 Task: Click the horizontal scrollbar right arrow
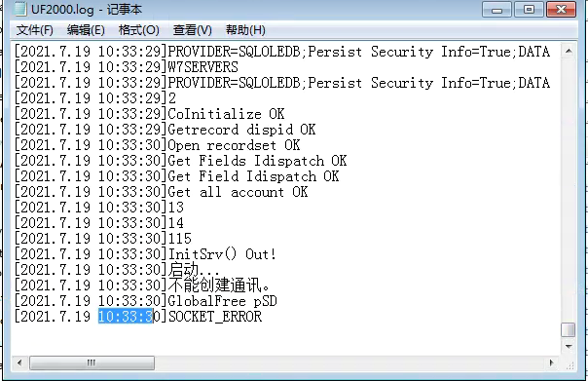click(x=551, y=362)
